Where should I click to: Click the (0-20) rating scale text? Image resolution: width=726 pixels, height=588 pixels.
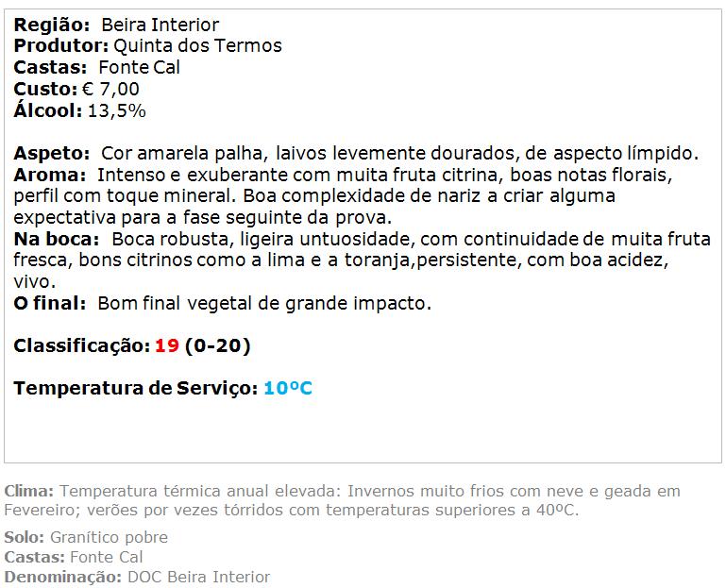click(218, 345)
